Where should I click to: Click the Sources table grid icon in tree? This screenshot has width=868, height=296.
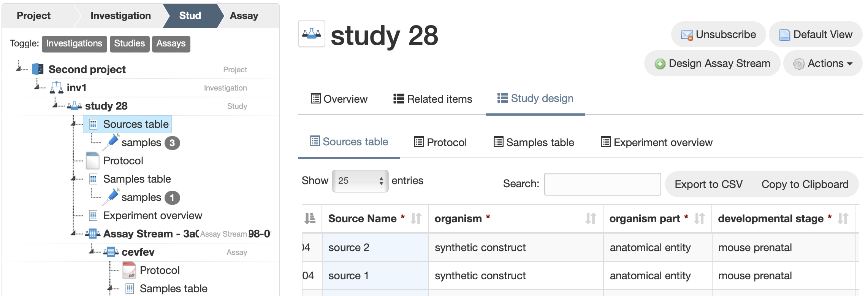pos(93,124)
